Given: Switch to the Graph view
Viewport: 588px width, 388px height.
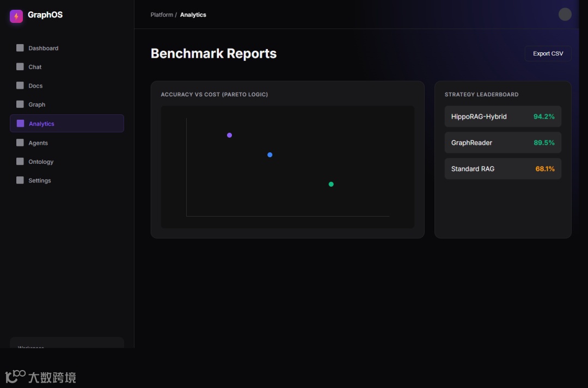Looking at the screenshot, I should click(67, 104).
